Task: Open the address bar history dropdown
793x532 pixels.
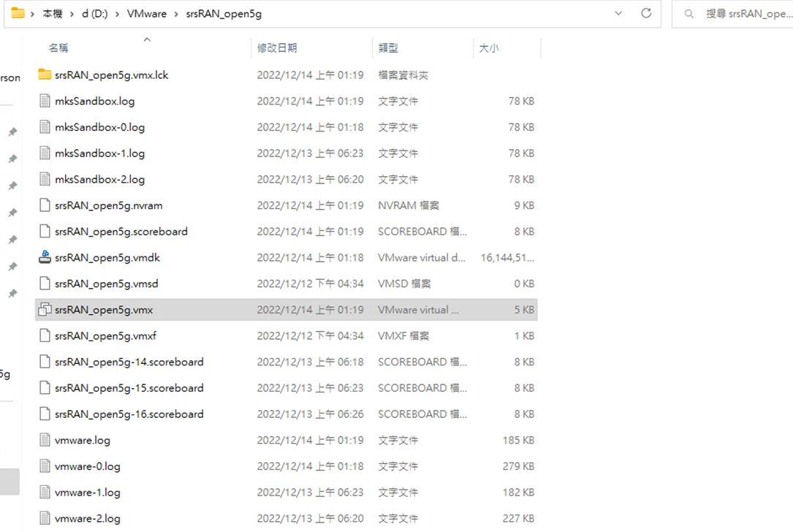Action: coord(618,13)
